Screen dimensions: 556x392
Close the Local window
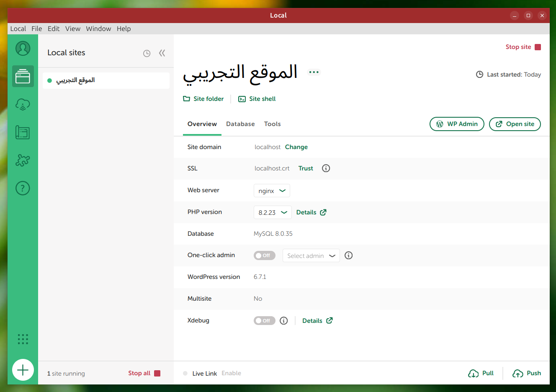542,15
